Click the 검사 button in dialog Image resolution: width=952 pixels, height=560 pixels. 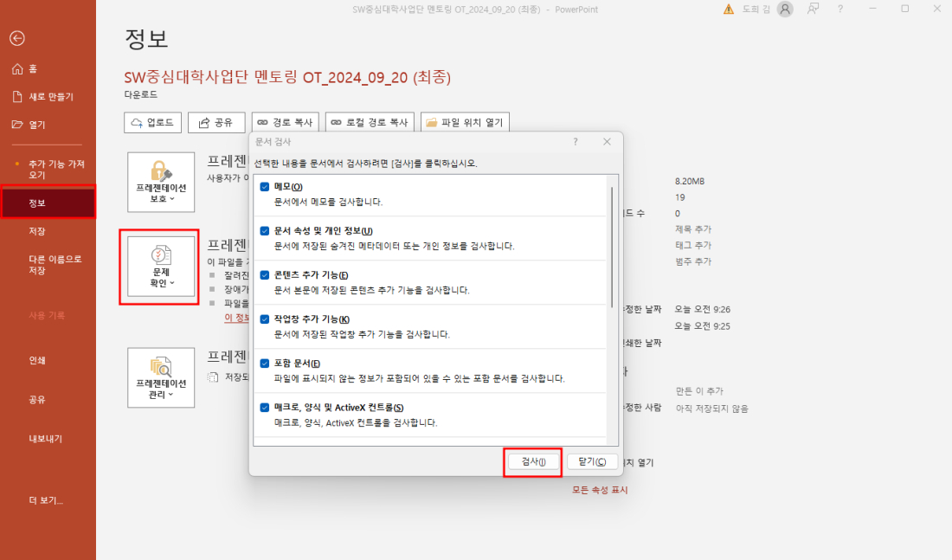point(533,462)
